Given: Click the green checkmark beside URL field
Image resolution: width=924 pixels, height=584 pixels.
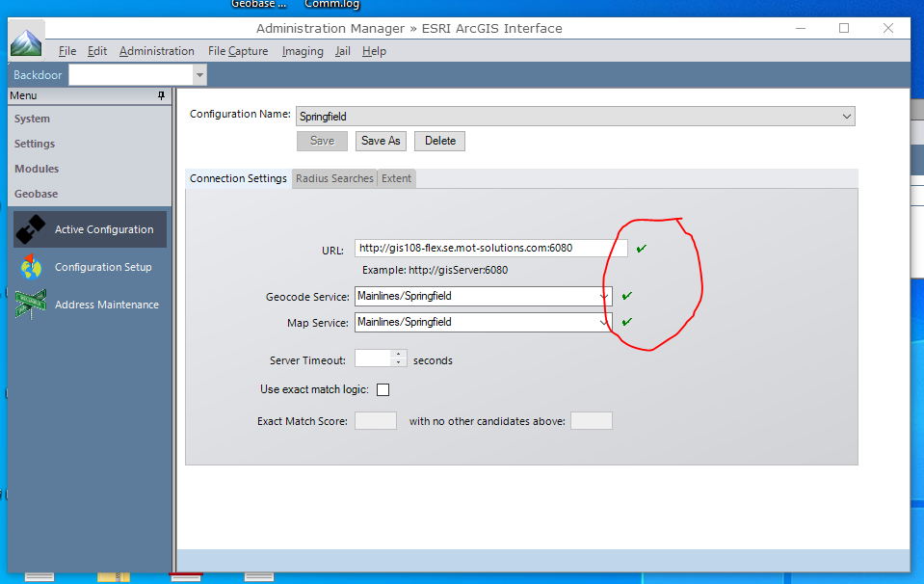Looking at the screenshot, I should click(642, 248).
